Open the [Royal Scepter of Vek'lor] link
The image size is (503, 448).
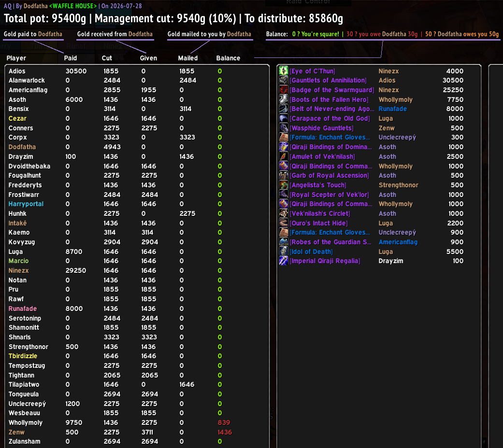tap(329, 195)
